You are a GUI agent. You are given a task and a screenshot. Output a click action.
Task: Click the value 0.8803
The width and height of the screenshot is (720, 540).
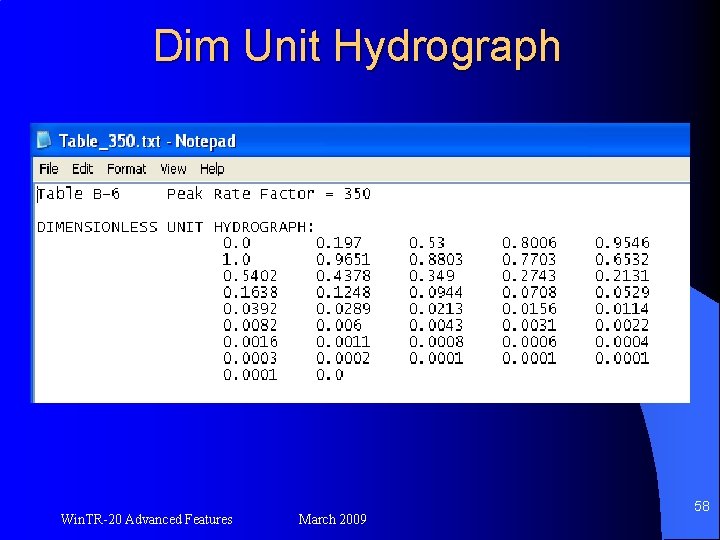(436, 259)
